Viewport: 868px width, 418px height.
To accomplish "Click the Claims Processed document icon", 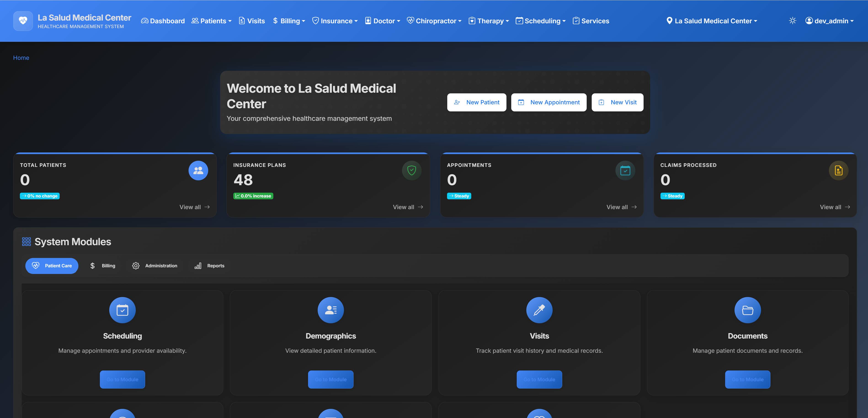I will (838, 170).
